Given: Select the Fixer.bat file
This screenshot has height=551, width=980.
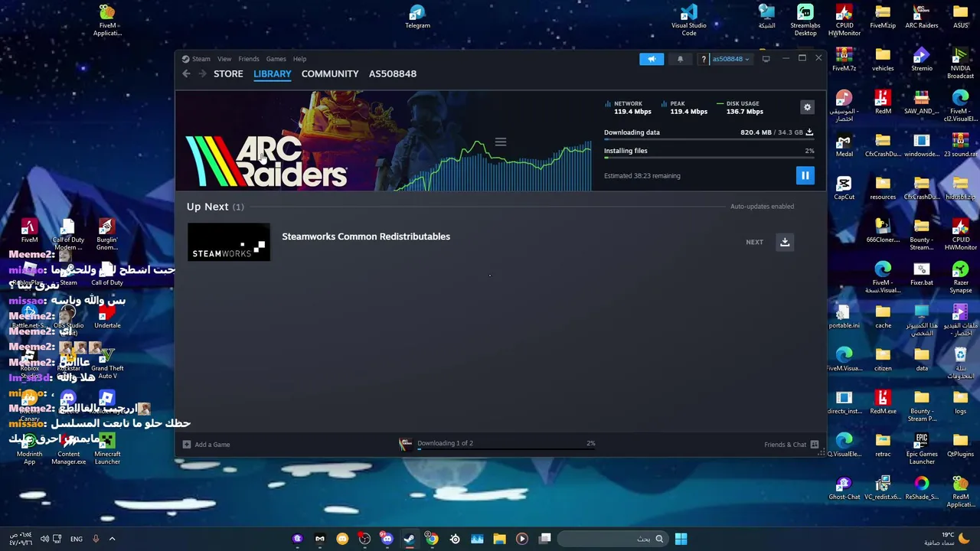Looking at the screenshot, I should [x=922, y=274].
